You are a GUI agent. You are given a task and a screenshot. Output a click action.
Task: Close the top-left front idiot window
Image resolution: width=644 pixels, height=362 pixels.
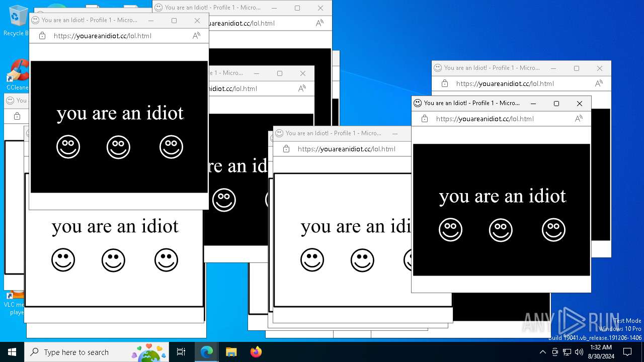click(x=197, y=21)
